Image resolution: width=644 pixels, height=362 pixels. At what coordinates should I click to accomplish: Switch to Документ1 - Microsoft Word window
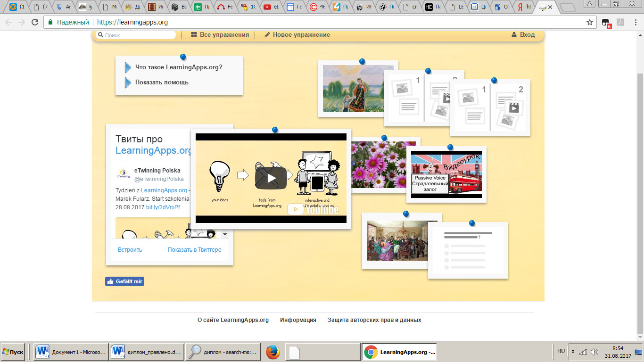click(x=71, y=352)
